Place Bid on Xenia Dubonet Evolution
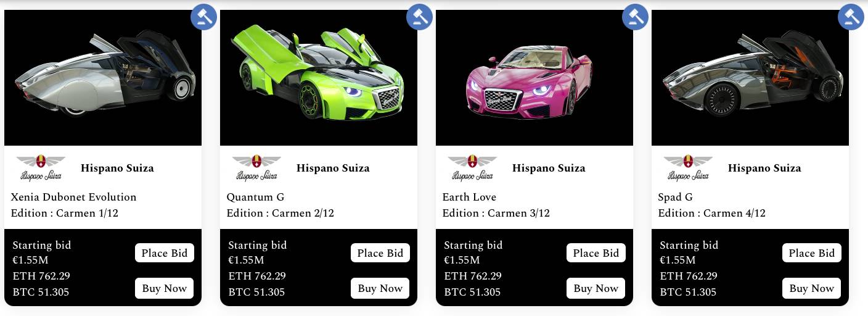 tap(165, 253)
